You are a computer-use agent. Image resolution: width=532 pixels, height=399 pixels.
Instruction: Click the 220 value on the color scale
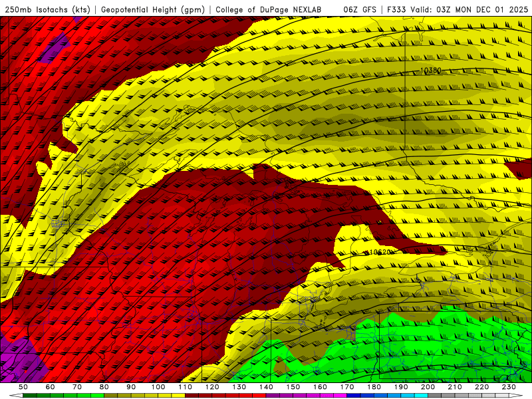pyautogui.click(x=482, y=387)
